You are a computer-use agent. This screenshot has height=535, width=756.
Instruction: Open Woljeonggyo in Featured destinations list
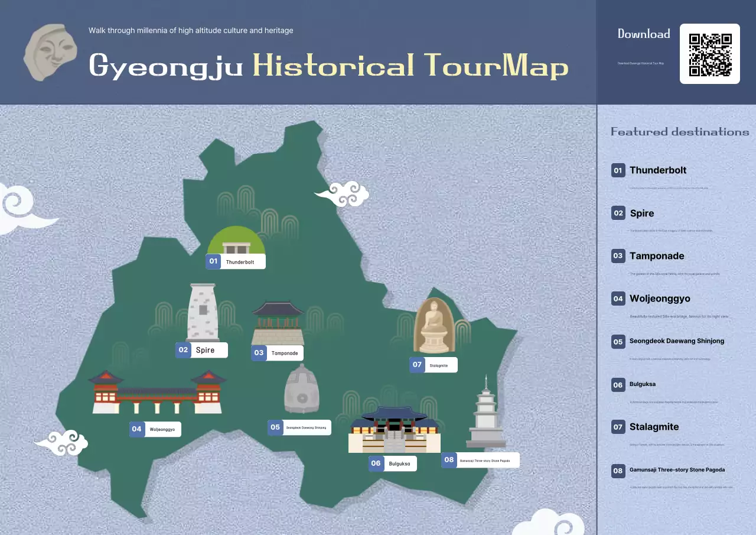coord(659,299)
